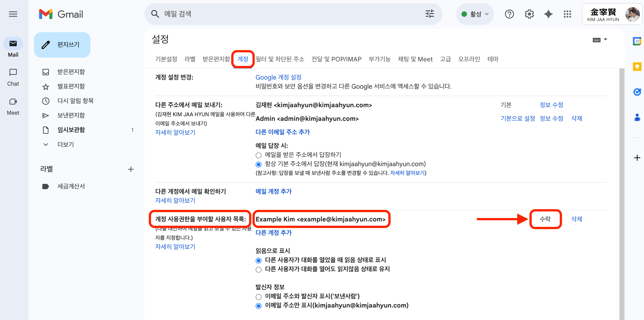Select 메일을 받은 주소에서 답장하기 option
The width and height of the screenshot is (644, 320).
coord(259,155)
